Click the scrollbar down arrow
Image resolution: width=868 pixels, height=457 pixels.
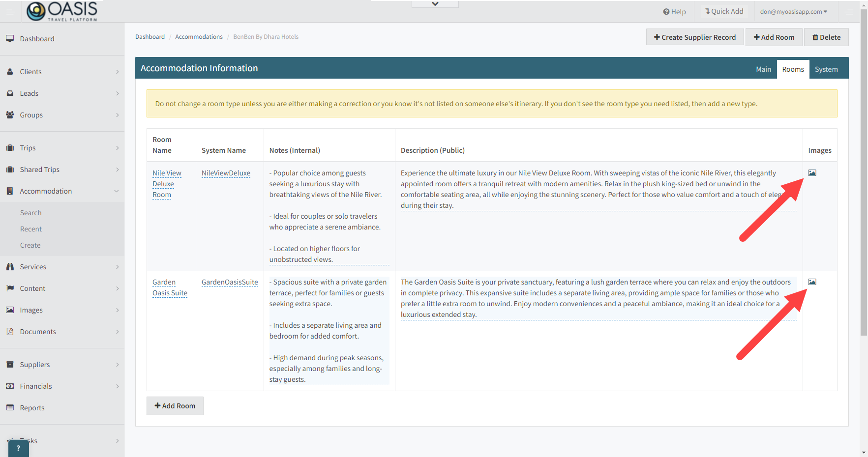click(864, 453)
